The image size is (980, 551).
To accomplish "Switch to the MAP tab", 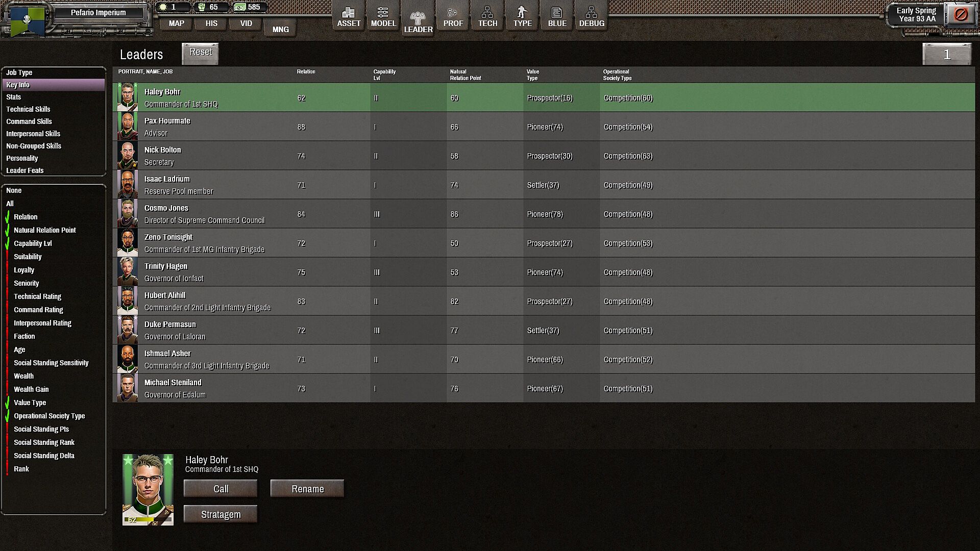I will coord(177,23).
